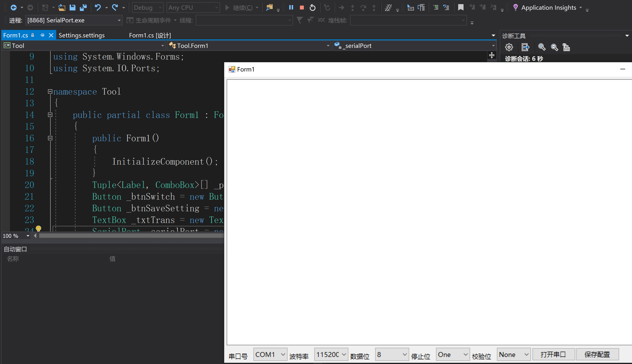Change editor zoom using the 100% control
This screenshot has width=632, height=364.
coord(16,236)
